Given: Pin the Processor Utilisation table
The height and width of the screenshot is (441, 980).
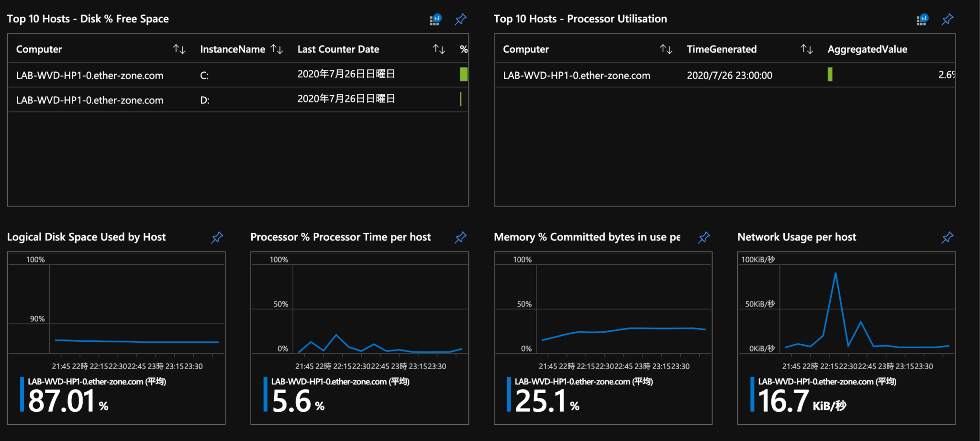Looking at the screenshot, I should coord(947,19).
